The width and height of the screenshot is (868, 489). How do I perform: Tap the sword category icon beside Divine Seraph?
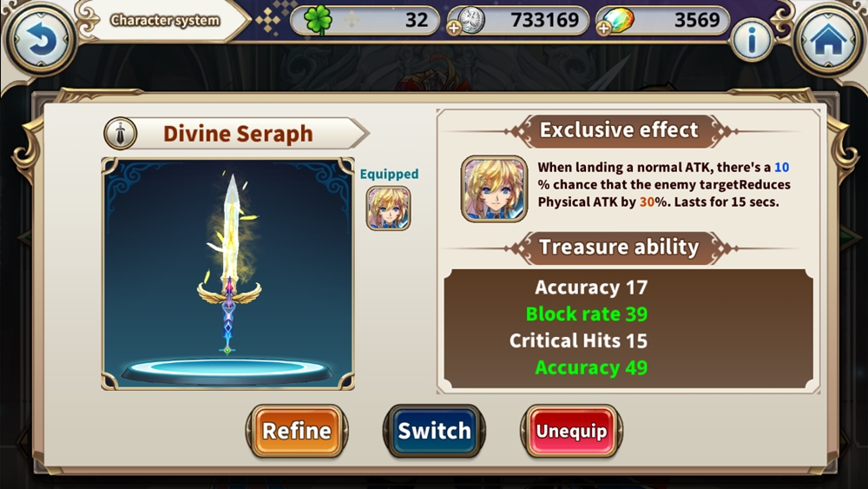point(120,134)
